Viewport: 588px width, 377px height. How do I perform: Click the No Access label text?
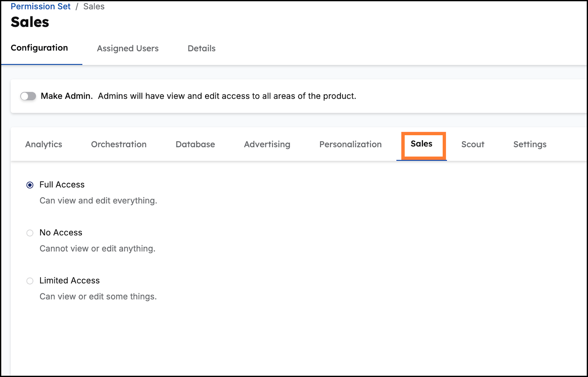click(61, 233)
